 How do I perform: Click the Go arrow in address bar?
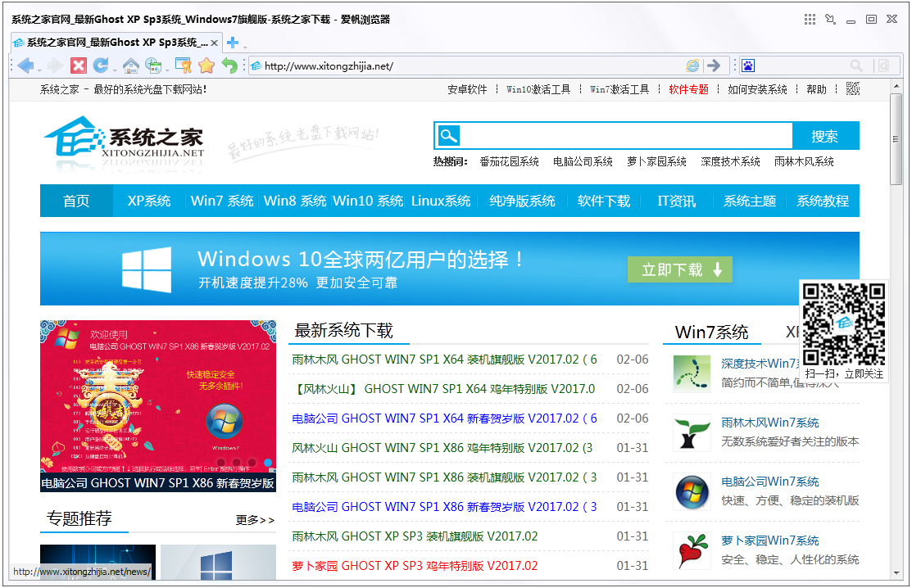pos(714,66)
